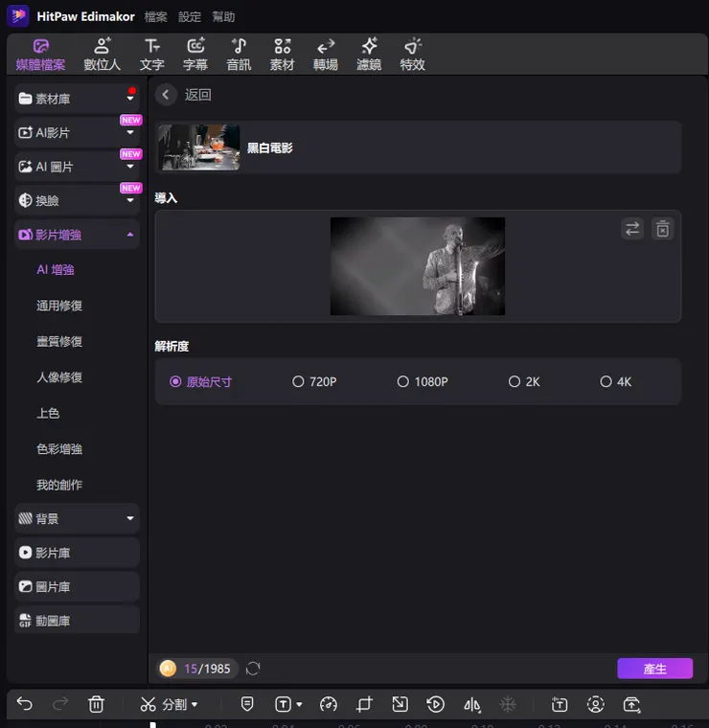Image resolution: width=709 pixels, height=728 pixels.
Task: Open the 數位人 digital human tab
Action: pos(103,55)
